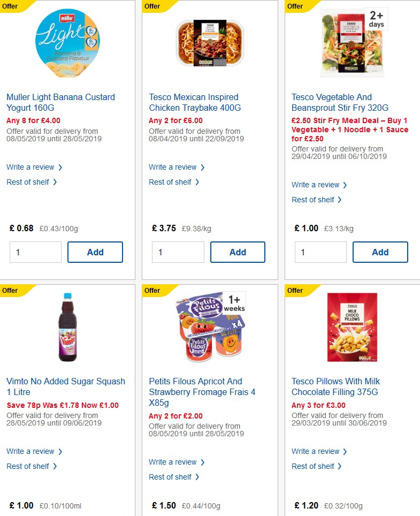Image resolution: width=420 pixels, height=516 pixels.
Task: Open the Muller Light Banana Custard Yogurt page
Action: pos(60,102)
